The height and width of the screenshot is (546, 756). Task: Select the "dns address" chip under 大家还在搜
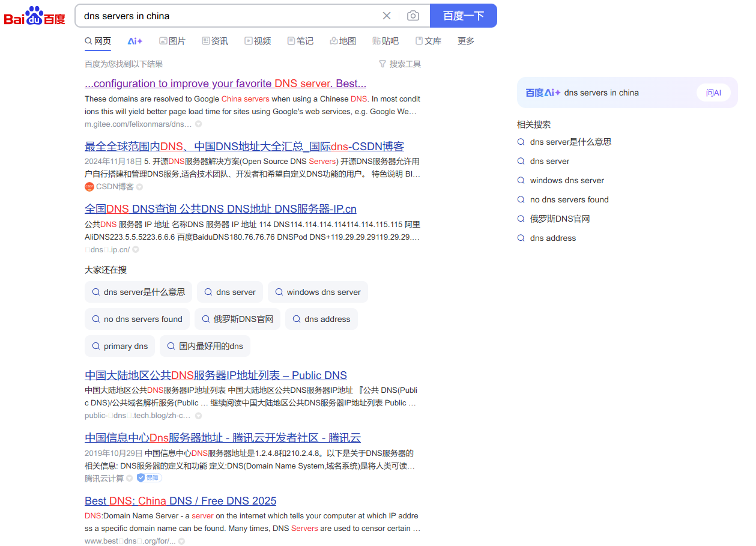(x=321, y=319)
